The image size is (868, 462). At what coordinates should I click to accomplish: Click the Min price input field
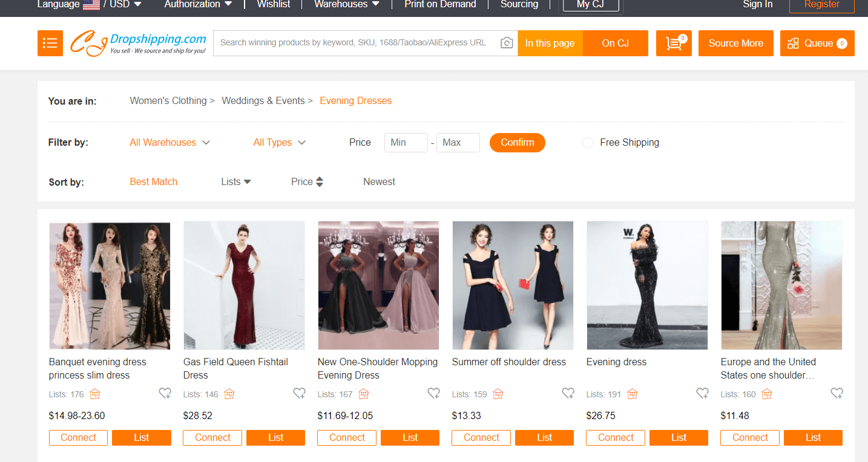coord(406,143)
